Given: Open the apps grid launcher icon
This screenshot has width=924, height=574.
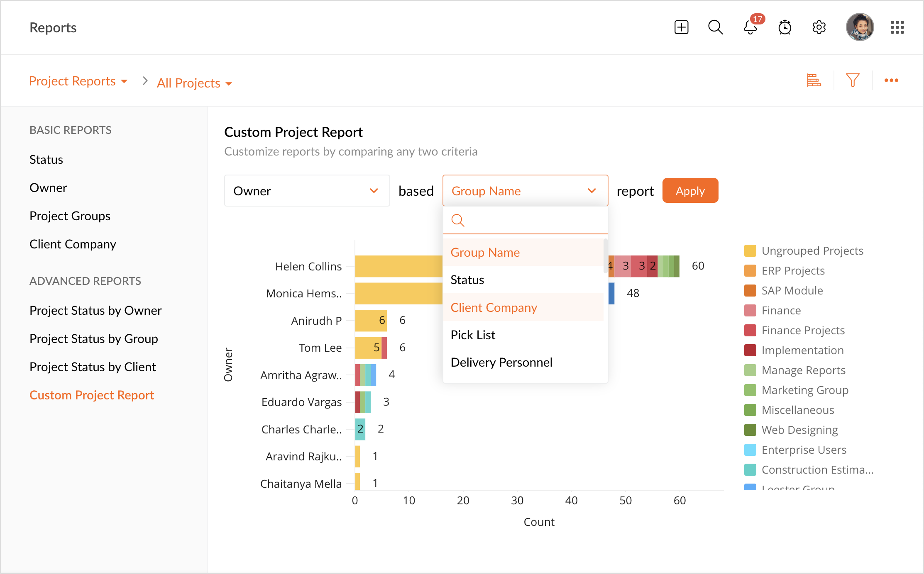Looking at the screenshot, I should pyautogui.click(x=897, y=27).
